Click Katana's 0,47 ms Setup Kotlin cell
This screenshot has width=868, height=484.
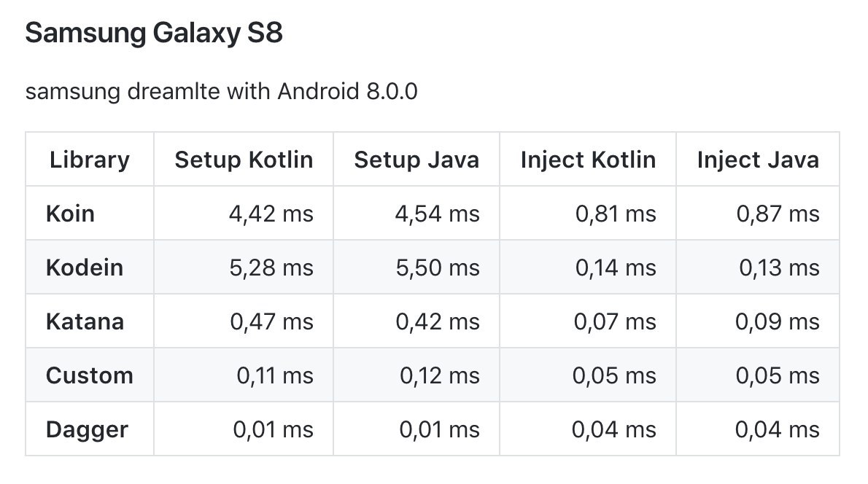point(271,321)
